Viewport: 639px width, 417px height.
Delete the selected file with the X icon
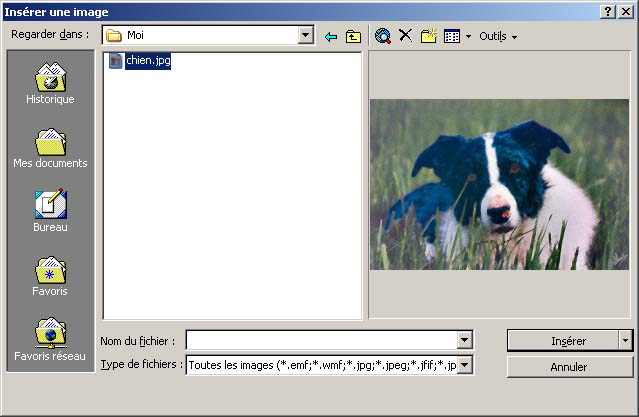click(x=405, y=36)
